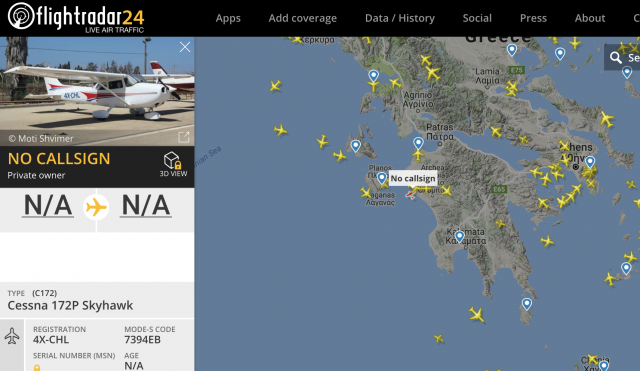Screen dimensions: 640x371
Task: Select the red highlighted aircraft on map
Action: click(411, 195)
